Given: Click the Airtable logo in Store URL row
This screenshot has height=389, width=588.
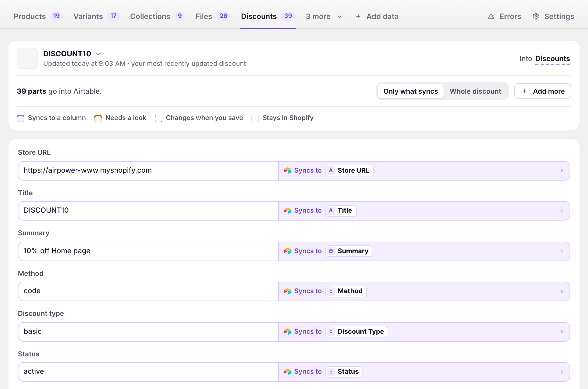Looking at the screenshot, I should tap(287, 171).
